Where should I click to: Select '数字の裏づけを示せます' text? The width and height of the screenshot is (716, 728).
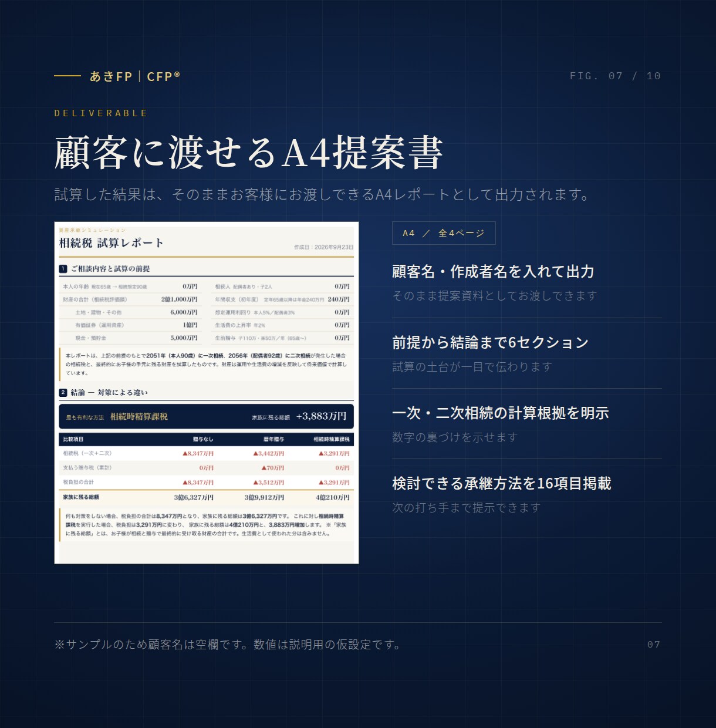[455, 437]
